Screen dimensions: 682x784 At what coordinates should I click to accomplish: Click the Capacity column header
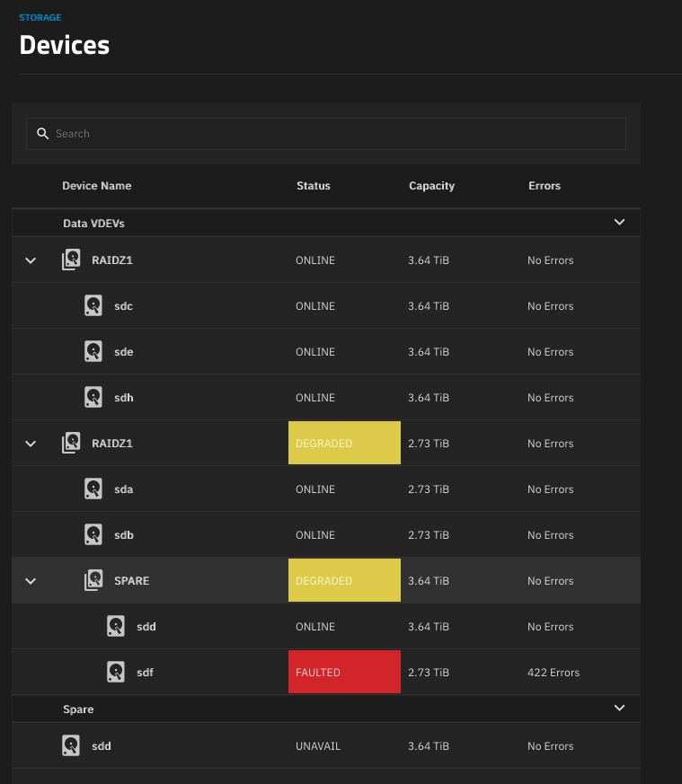[432, 186]
